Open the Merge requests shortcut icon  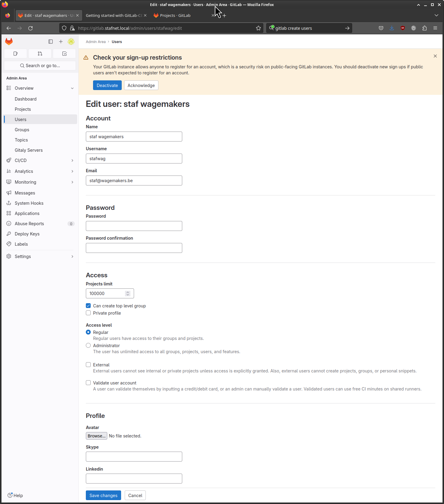pos(40,54)
